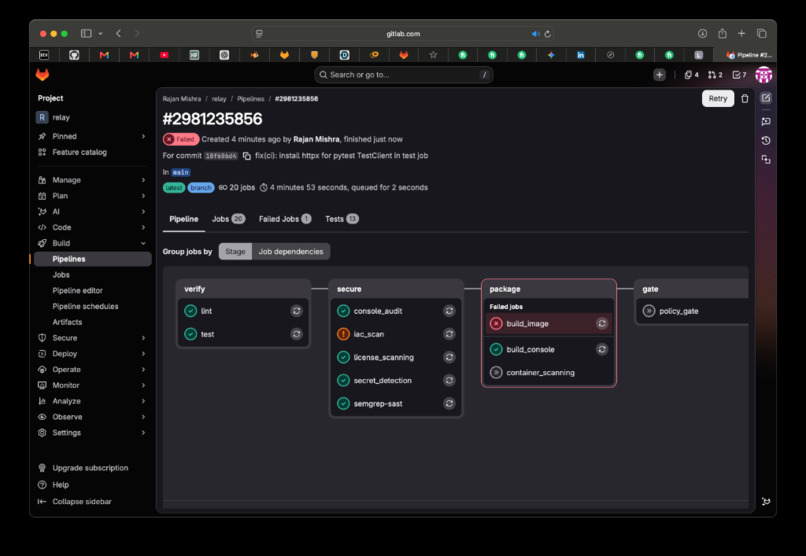
Task: Open Rajan Mishra breadcrumb link
Action: click(181, 99)
